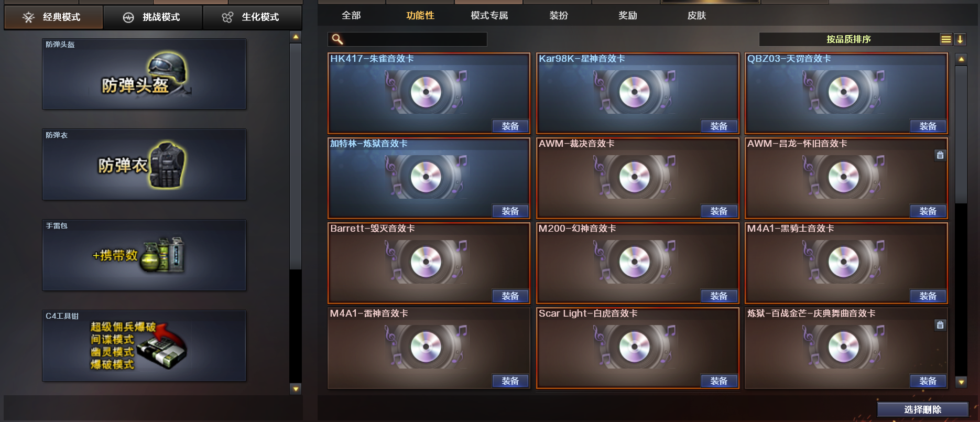Open the 皮肤 category tab
980x422 pixels.
pos(696,16)
